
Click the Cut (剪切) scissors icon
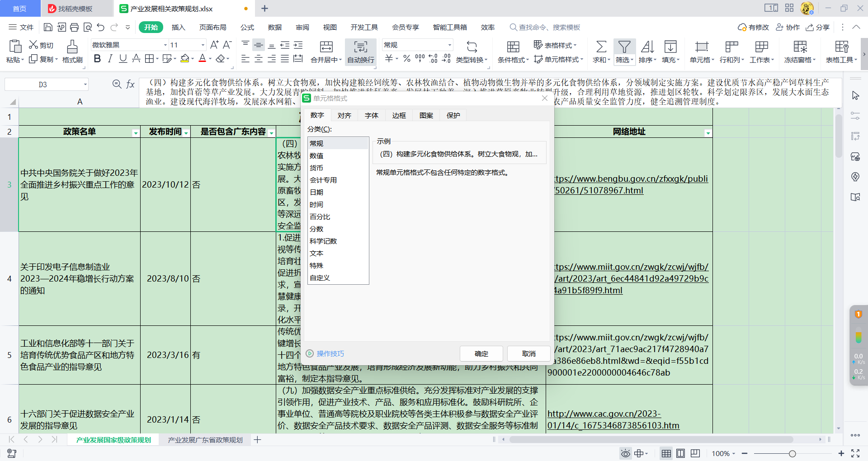coord(33,45)
